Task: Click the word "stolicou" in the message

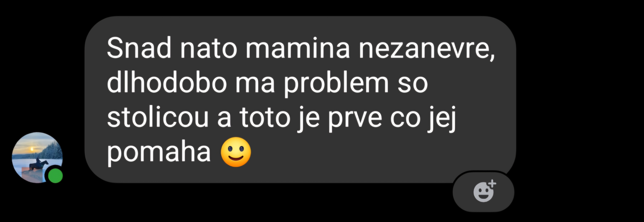Action: [158, 117]
